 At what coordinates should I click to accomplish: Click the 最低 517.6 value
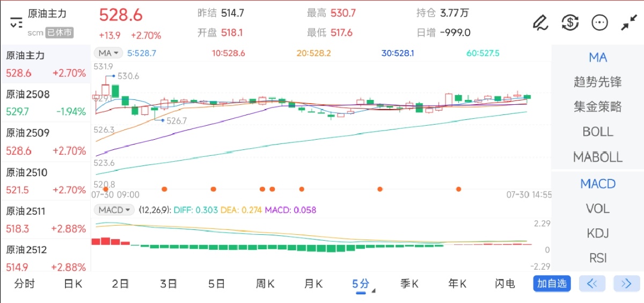click(342, 33)
